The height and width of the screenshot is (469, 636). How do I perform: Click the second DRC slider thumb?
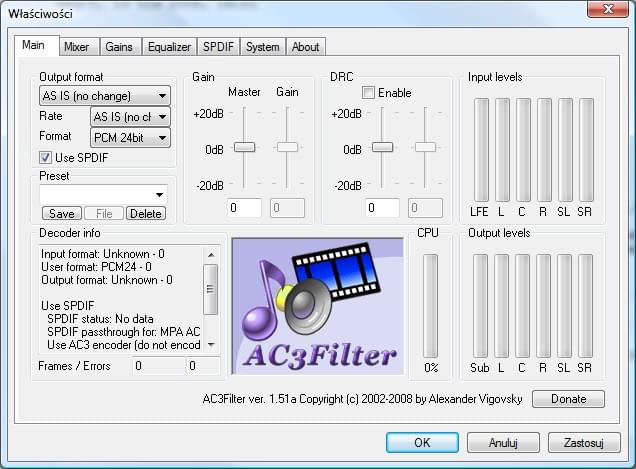(425, 147)
